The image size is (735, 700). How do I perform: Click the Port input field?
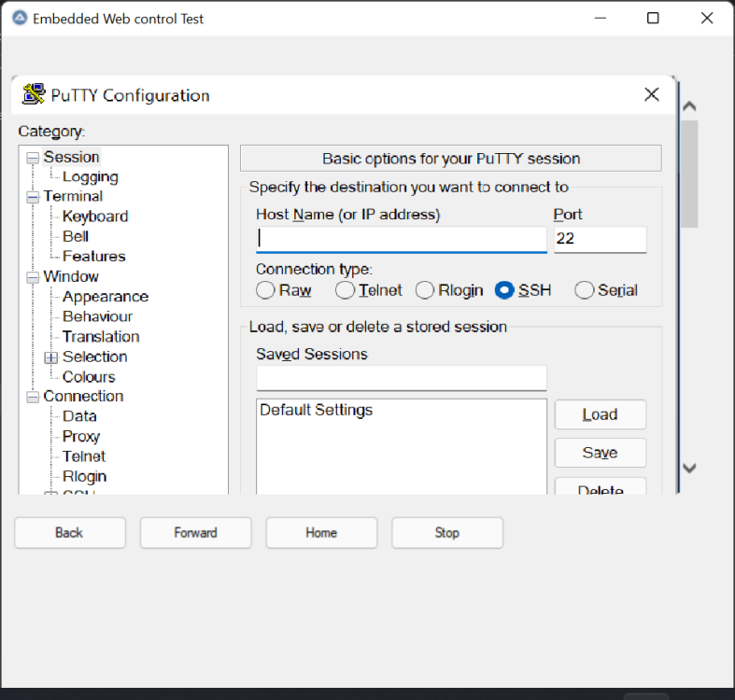pyautogui.click(x=600, y=240)
